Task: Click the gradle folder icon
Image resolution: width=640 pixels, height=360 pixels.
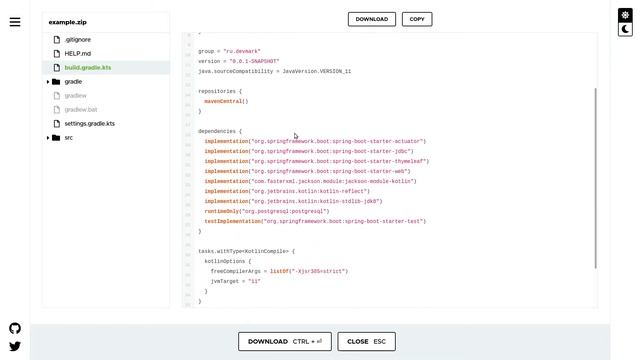Action: pyautogui.click(x=56, y=82)
